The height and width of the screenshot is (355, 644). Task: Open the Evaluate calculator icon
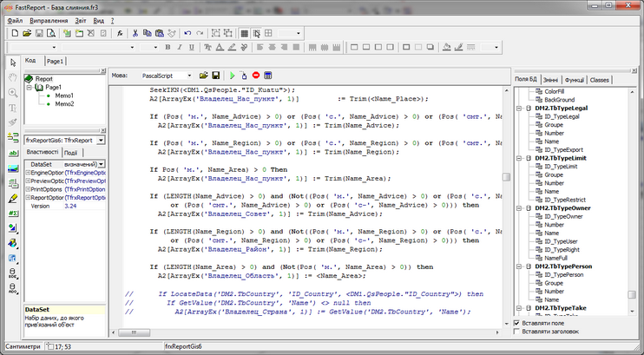268,76
